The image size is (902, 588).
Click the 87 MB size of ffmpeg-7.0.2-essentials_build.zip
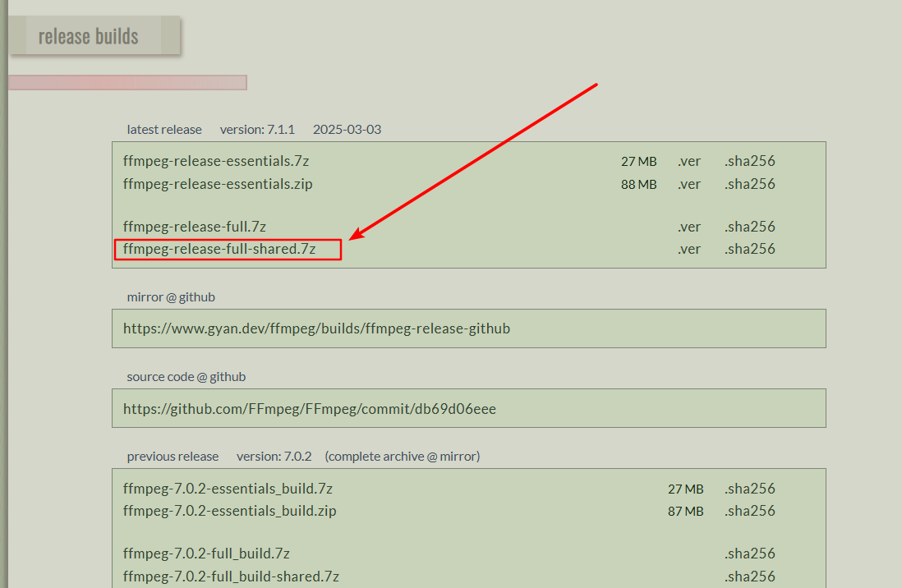pyautogui.click(x=686, y=512)
